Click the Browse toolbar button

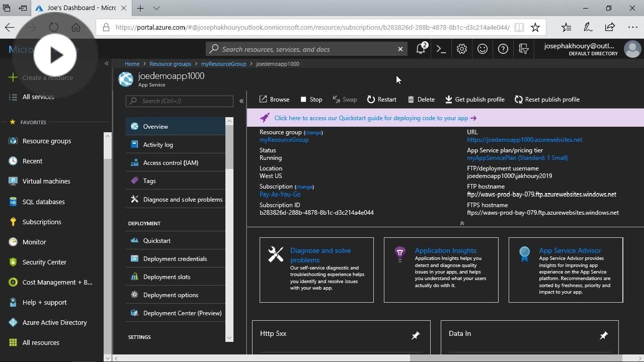[x=274, y=100]
